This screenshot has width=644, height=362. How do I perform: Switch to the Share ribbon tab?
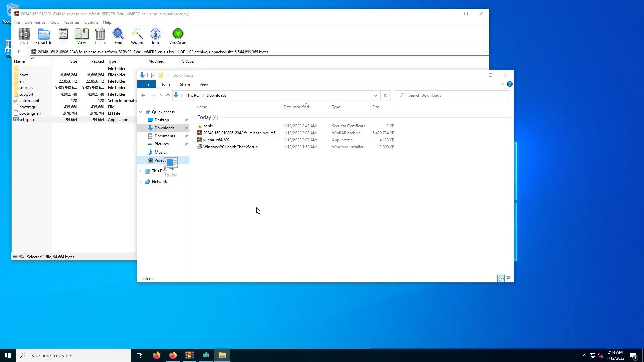coord(185,84)
